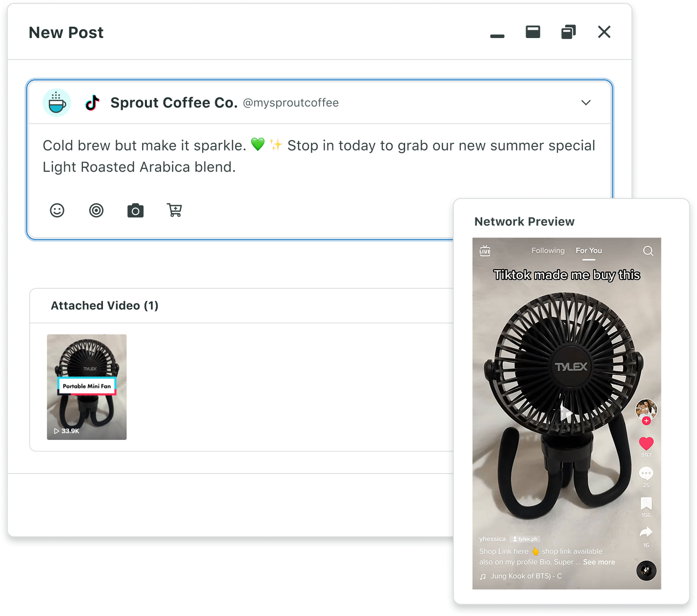Follow creator using red plus badge

pyautogui.click(x=646, y=421)
